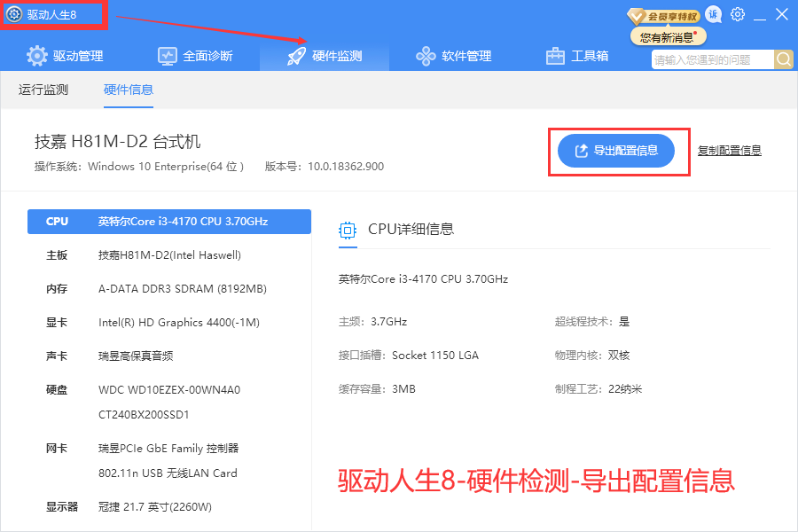
Task: Select the 硬件监测 section
Action: coord(325,56)
